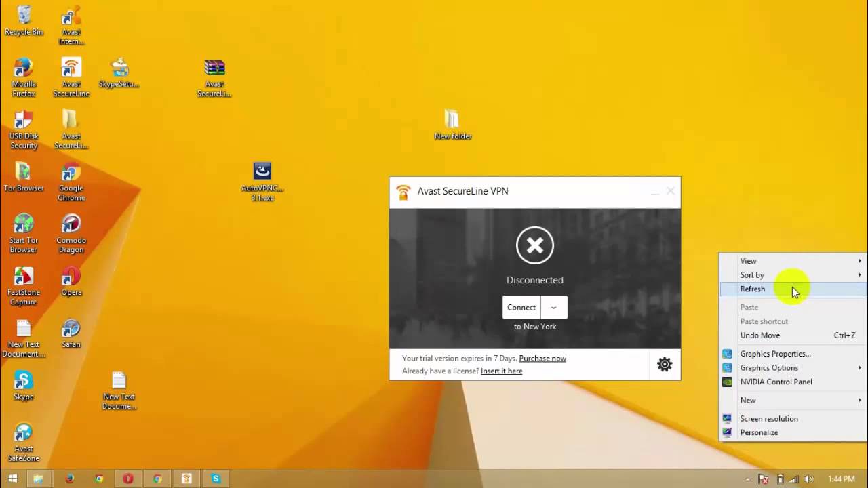Click the battery tray icon
The width and height of the screenshot is (868, 488).
[x=779, y=479]
